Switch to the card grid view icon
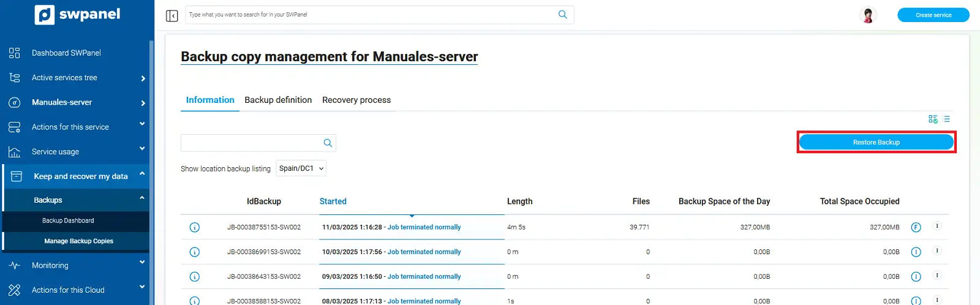This screenshot has height=305, width=980. pyautogui.click(x=933, y=119)
